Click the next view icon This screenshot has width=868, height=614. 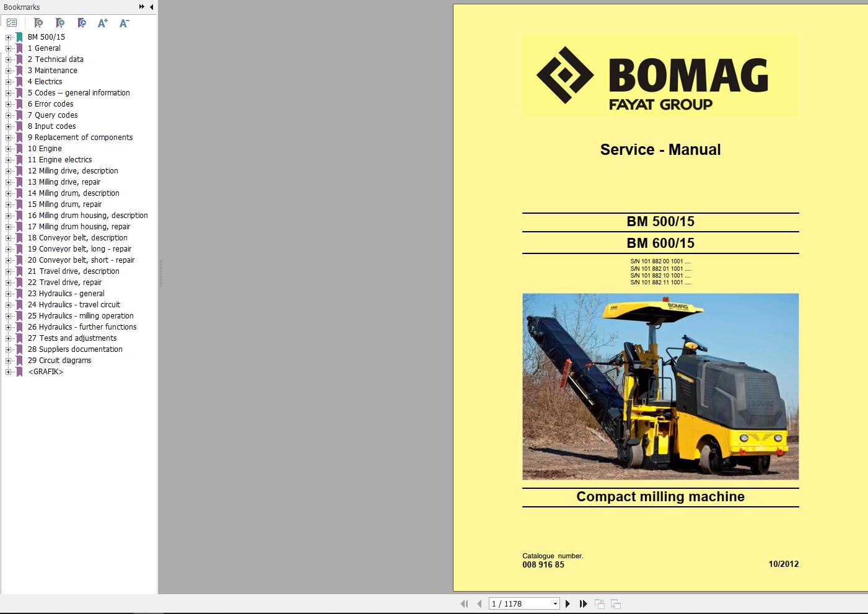pos(616,603)
